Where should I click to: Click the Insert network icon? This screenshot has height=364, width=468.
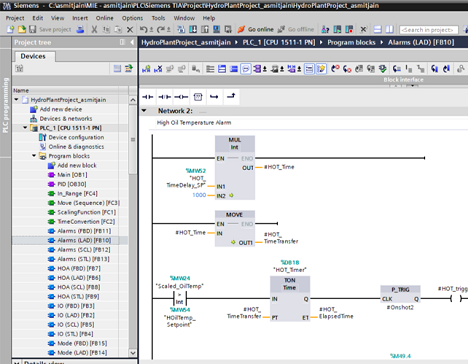click(x=146, y=69)
